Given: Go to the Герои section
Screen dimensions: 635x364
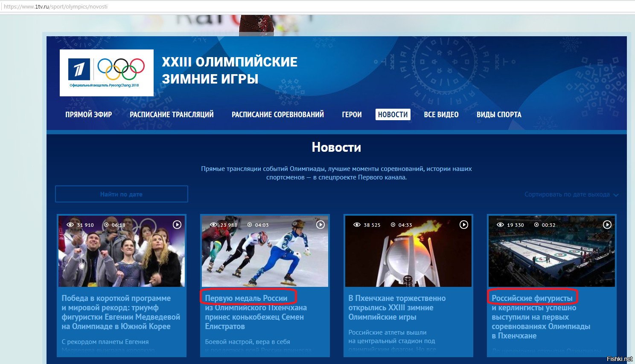Looking at the screenshot, I should pyautogui.click(x=352, y=115).
